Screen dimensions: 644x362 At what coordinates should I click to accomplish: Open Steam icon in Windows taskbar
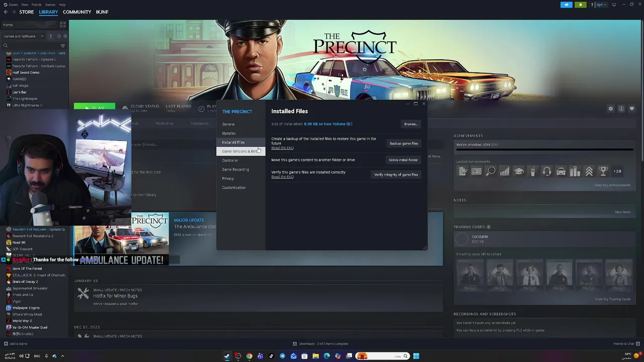click(x=227, y=356)
